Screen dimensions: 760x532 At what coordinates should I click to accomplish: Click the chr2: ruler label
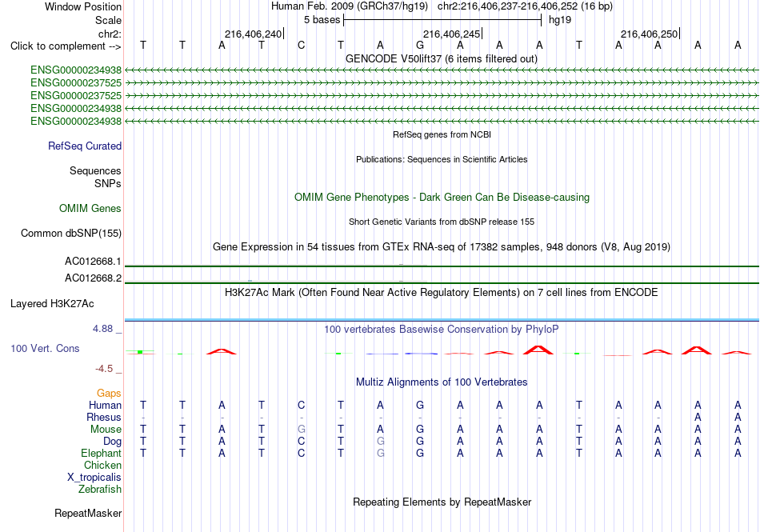tap(110, 34)
